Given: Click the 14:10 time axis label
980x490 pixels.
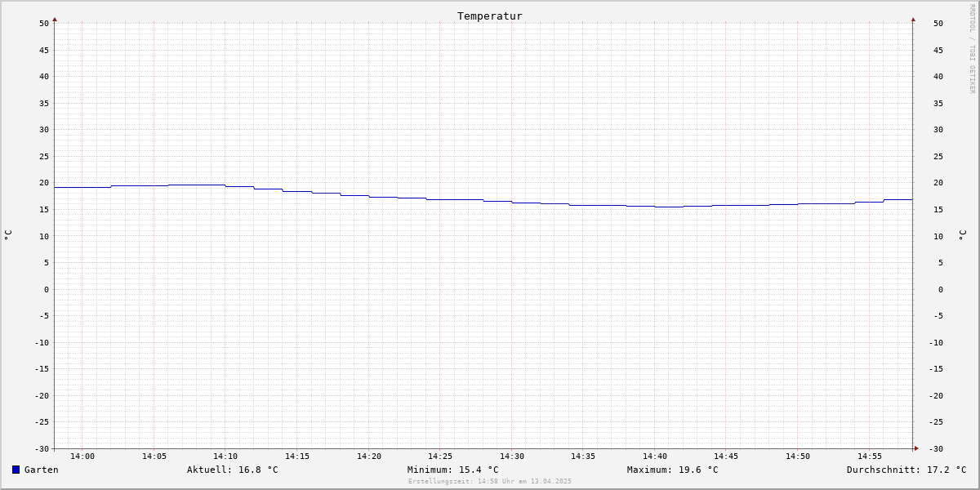Looking at the screenshot, I should [x=225, y=457].
